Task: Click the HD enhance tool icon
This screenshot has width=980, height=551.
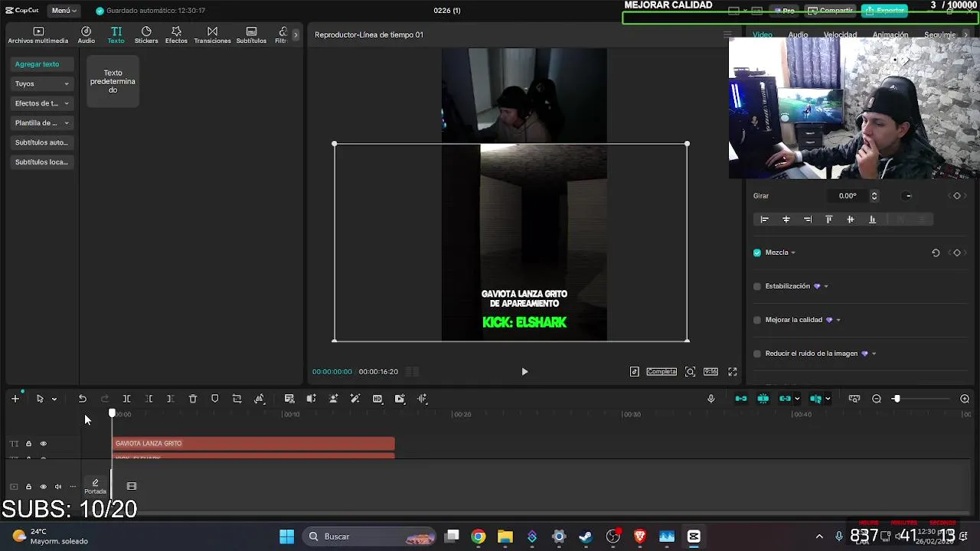Action: [377, 399]
